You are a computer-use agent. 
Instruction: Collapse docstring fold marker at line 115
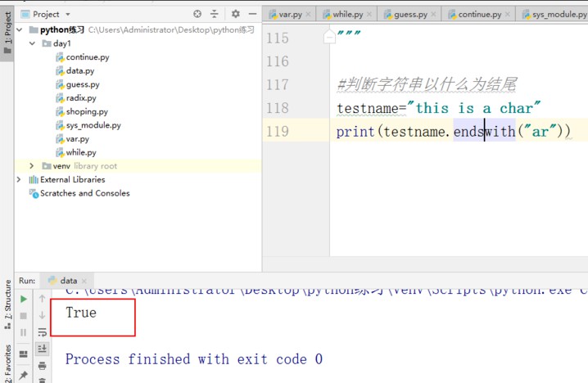click(329, 37)
